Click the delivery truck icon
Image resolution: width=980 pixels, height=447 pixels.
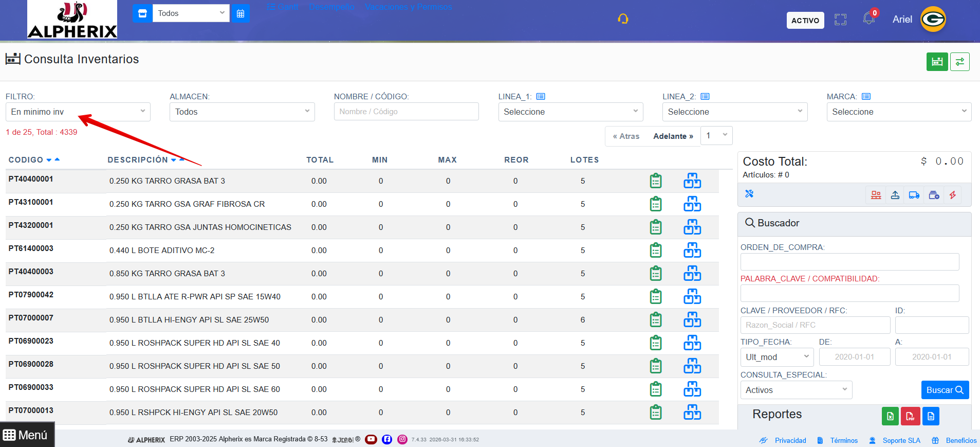[914, 195]
